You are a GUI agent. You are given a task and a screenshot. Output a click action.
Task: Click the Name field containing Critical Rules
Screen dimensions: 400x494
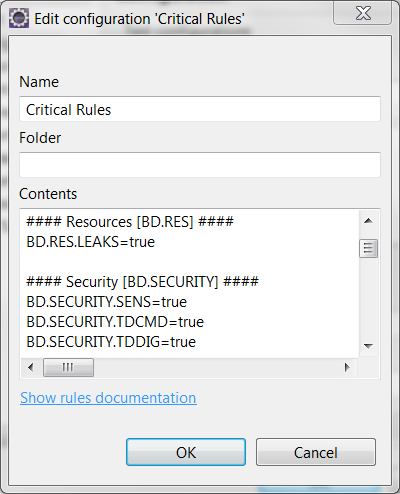pyautogui.click(x=200, y=109)
